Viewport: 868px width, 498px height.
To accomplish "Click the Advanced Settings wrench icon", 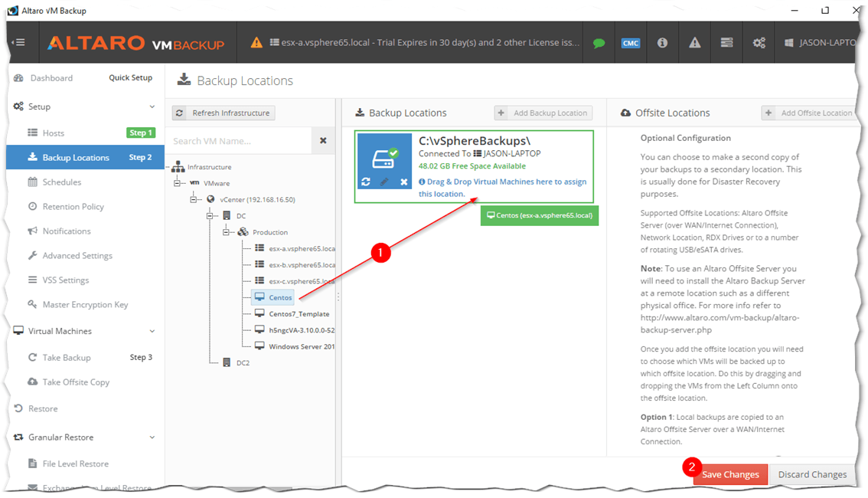I will pos(33,255).
